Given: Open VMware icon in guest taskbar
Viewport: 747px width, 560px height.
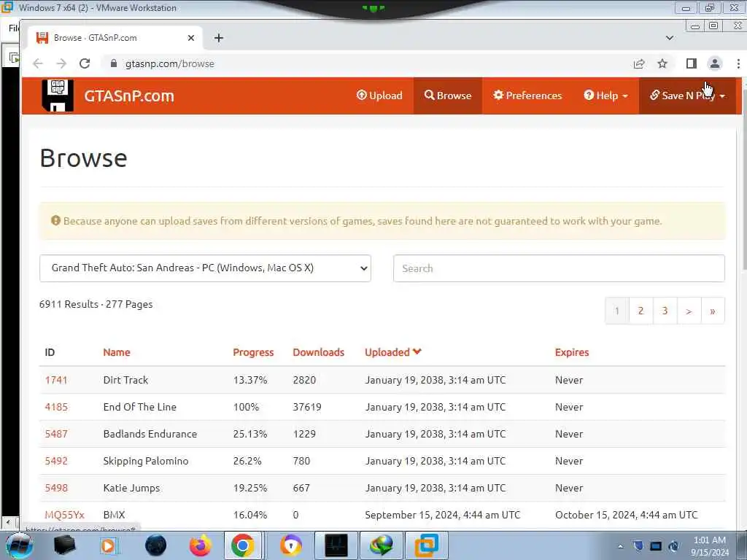Looking at the screenshot, I should (x=427, y=545).
